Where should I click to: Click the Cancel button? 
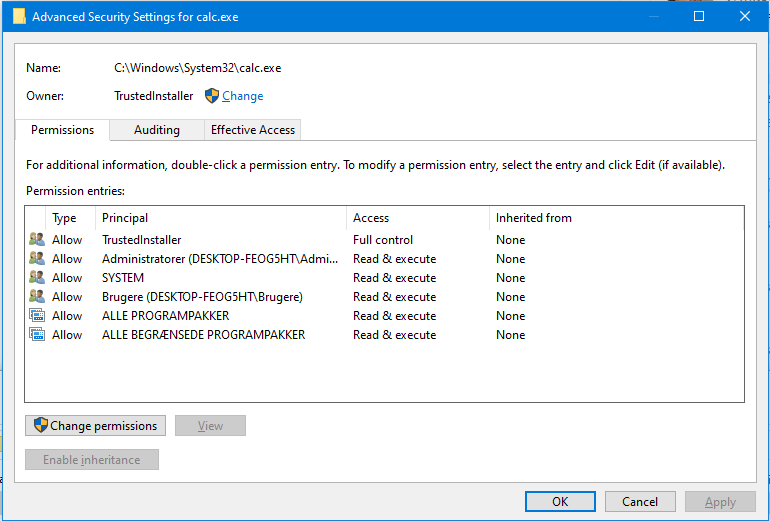[x=640, y=501]
